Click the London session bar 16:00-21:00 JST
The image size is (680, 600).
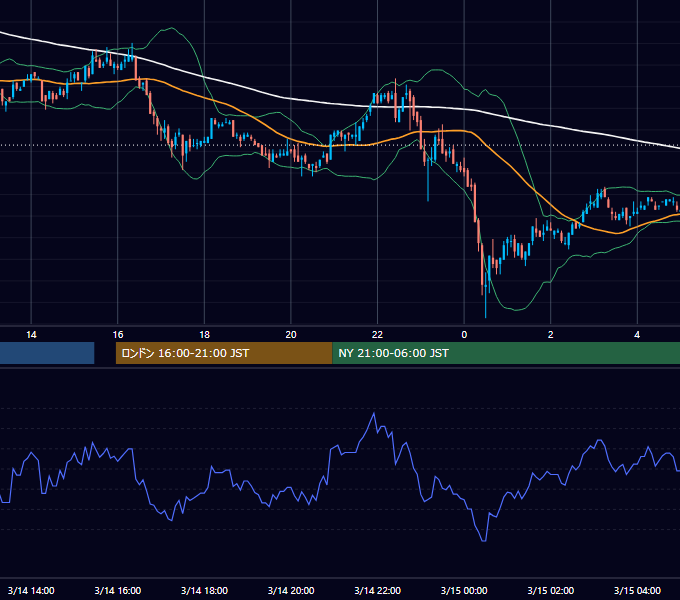pyautogui.click(x=224, y=353)
